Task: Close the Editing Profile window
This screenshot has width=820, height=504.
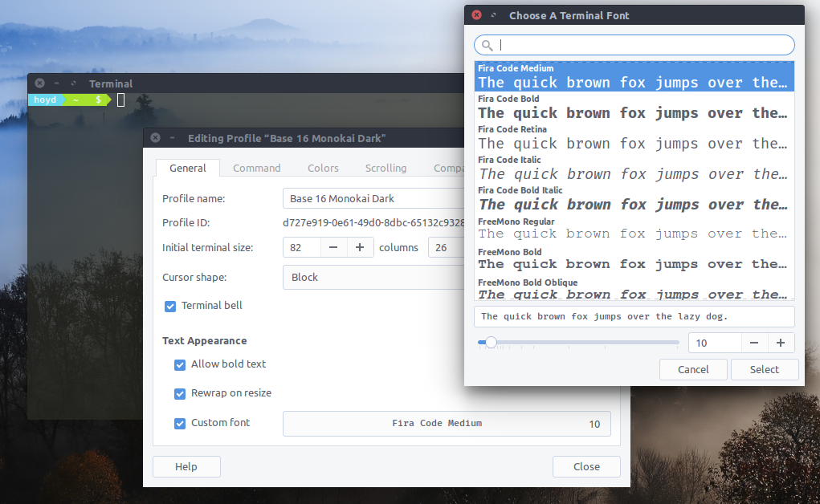Action: [155, 138]
